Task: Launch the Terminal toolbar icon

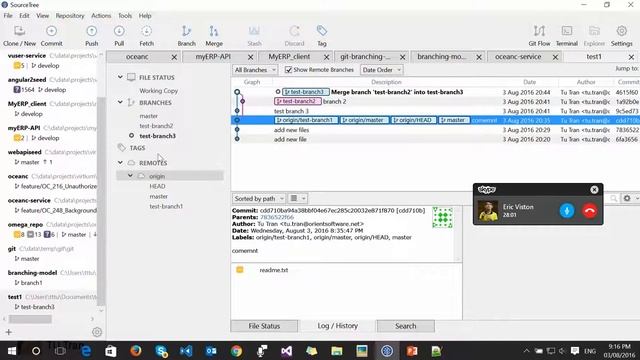Action: click(x=567, y=31)
